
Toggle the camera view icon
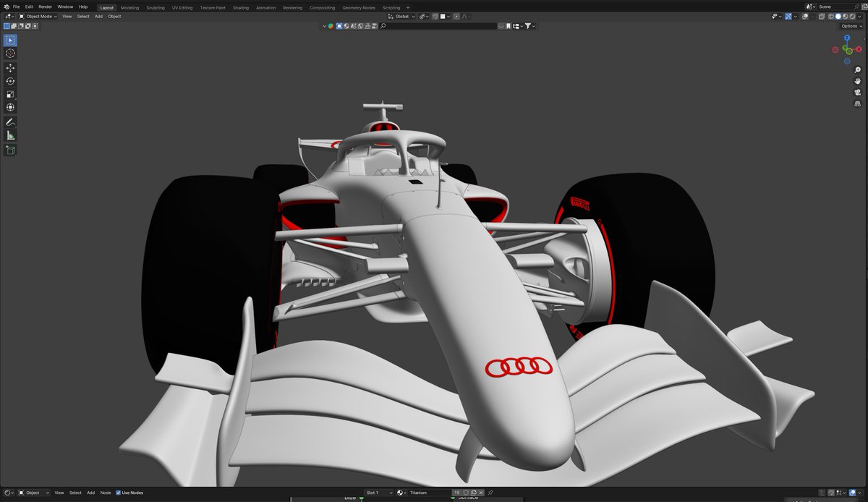click(857, 92)
